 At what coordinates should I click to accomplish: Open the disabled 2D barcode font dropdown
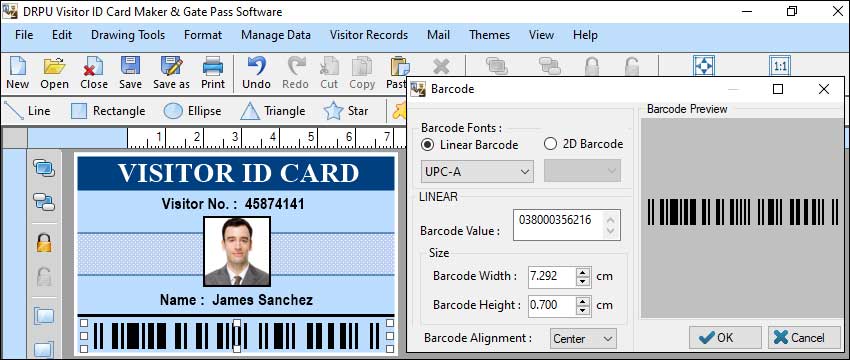point(582,171)
